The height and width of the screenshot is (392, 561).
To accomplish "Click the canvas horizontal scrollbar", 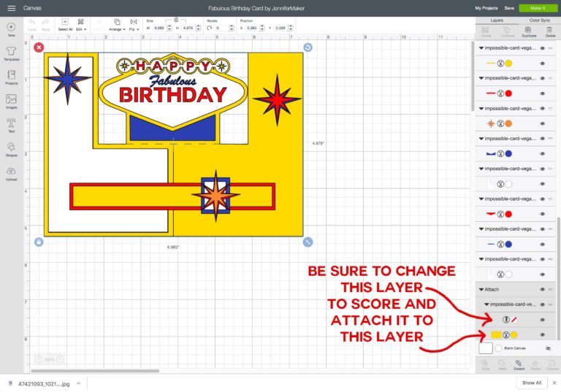I will point(95,371).
